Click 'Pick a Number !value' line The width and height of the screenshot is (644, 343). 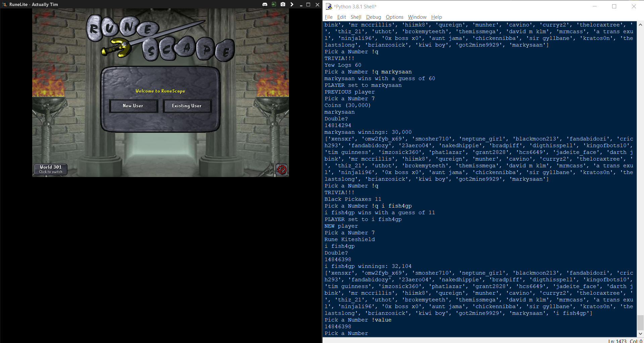pyautogui.click(x=358, y=320)
